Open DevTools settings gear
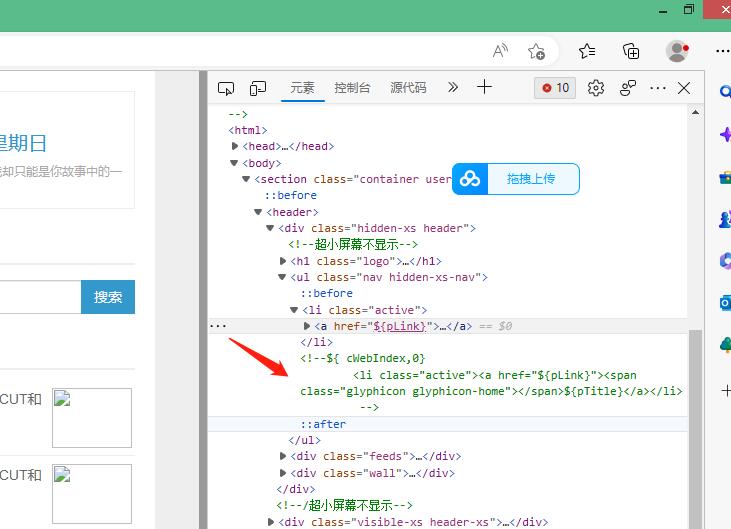The image size is (731, 529). tap(596, 88)
